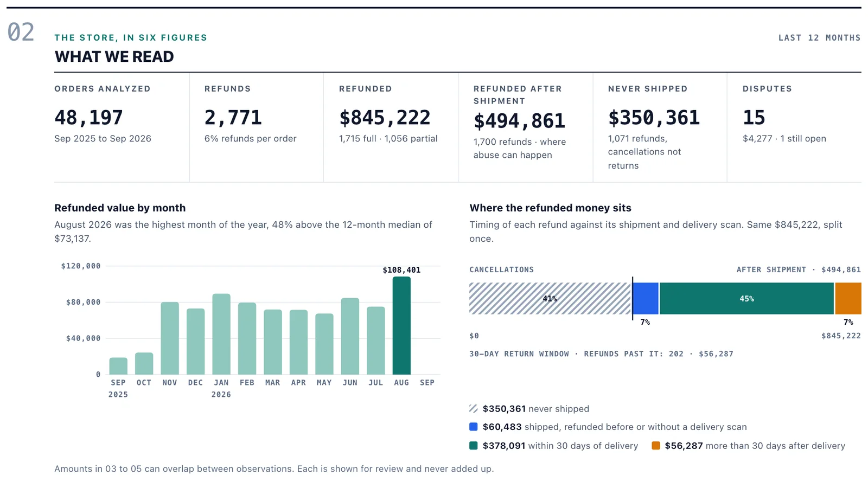Viewport: 868px width, 482px height.
Task: Click the $120,000 axis label
Action: [x=81, y=266]
